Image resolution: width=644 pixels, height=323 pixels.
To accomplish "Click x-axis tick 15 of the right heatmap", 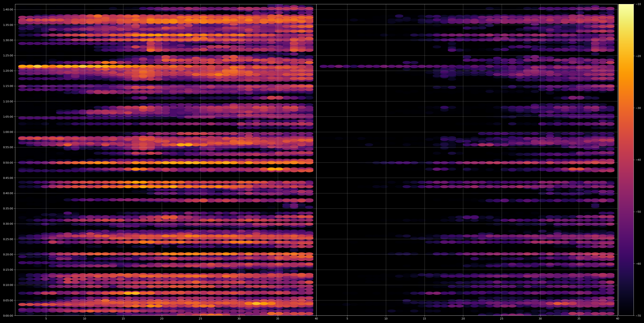I will [425, 319].
